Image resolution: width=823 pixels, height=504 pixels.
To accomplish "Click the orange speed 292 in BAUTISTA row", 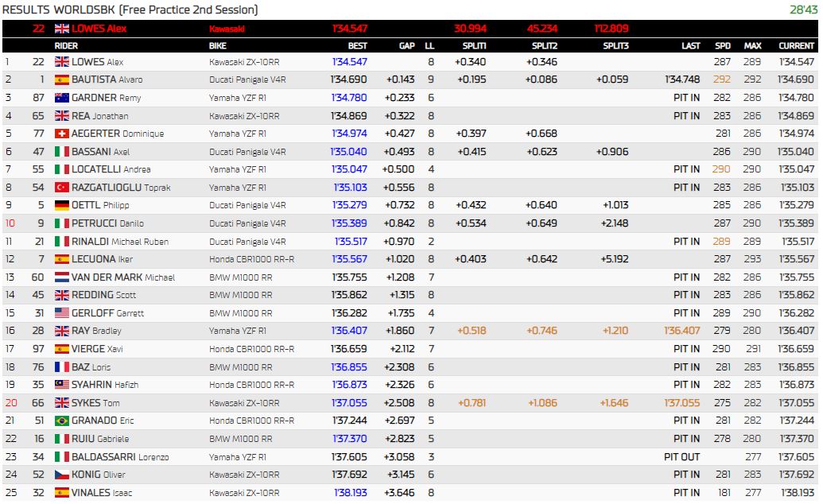I will (722, 79).
